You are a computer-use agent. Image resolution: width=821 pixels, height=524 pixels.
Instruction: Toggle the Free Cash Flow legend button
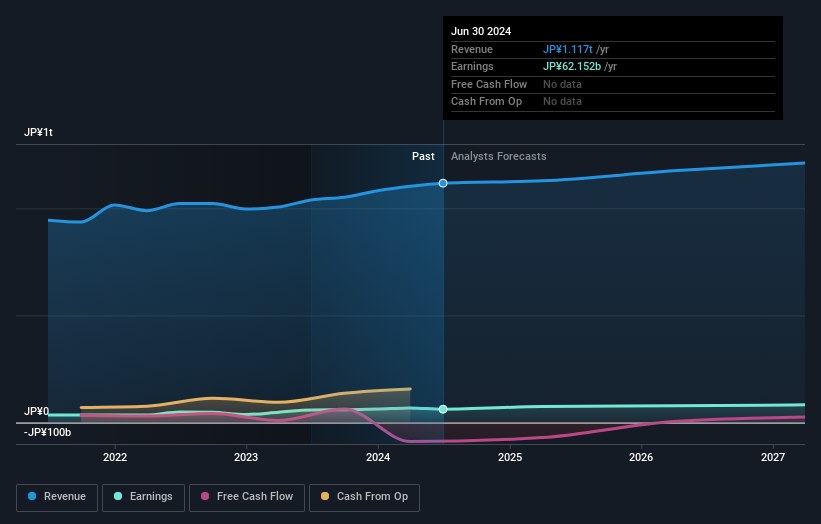click(247, 497)
